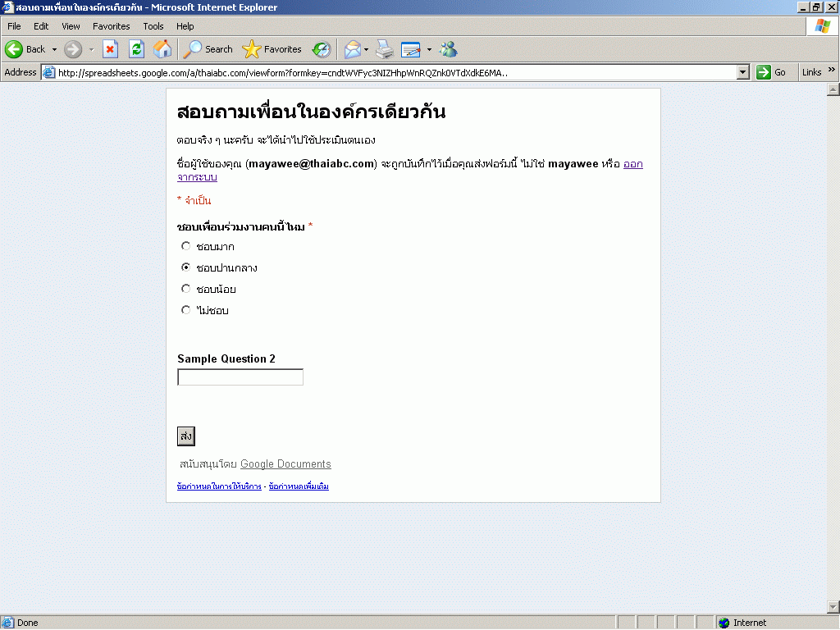Open the Back button history dropdown
Viewport: 840px width, 630px height.
(x=54, y=49)
